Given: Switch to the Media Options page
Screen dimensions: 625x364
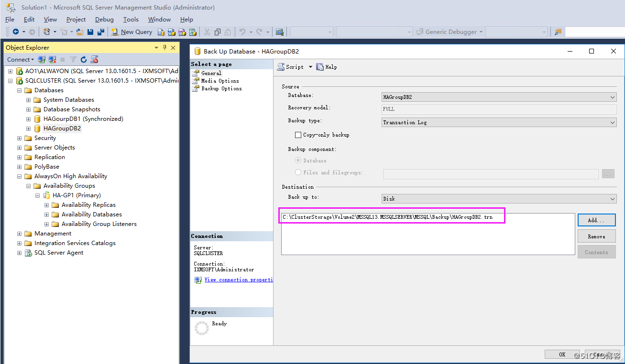Looking at the screenshot, I should point(220,81).
